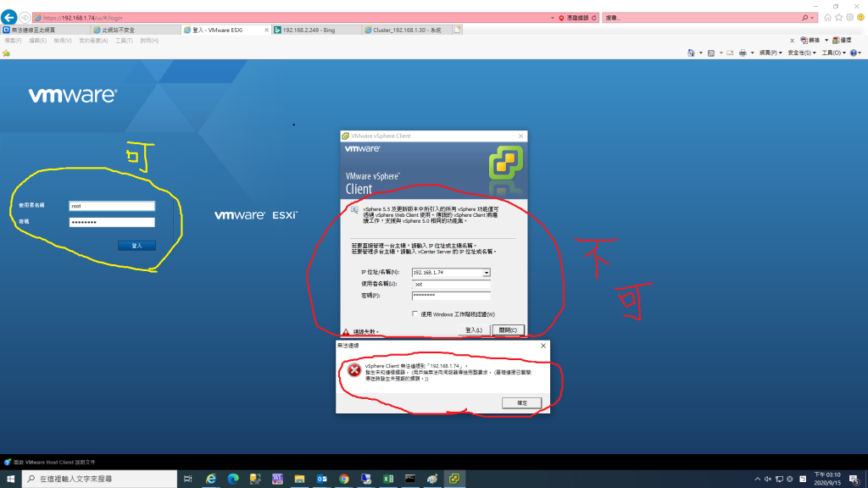This screenshot has width=868, height=488.
Task: Click the PDF select (選擇) toolbar button
Action: click(x=842, y=41)
